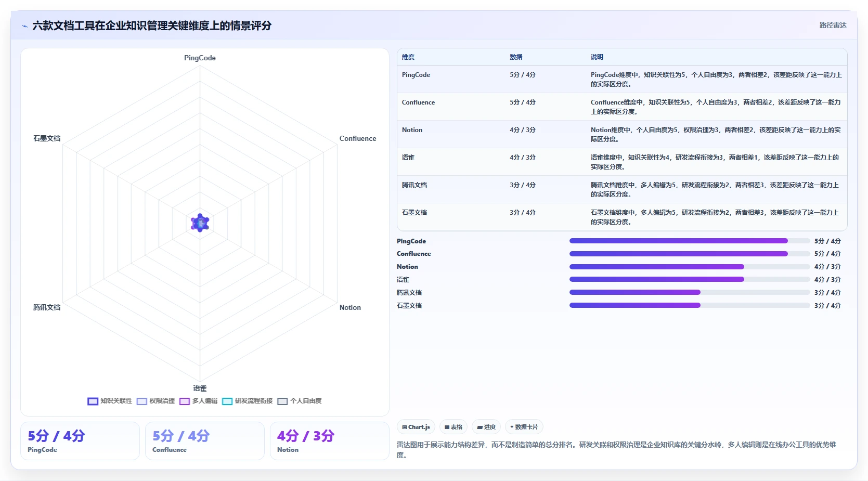Click the Confluence progress bar
Screen dimensions: 868x481
[690, 254]
